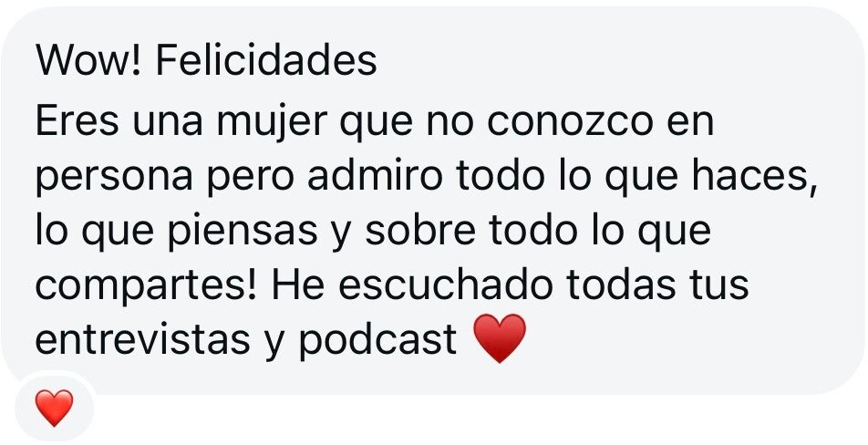This screenshot has width=868, height=445.
Task: Click the word Eres starting the second line
Action: [x=77, y=125]
